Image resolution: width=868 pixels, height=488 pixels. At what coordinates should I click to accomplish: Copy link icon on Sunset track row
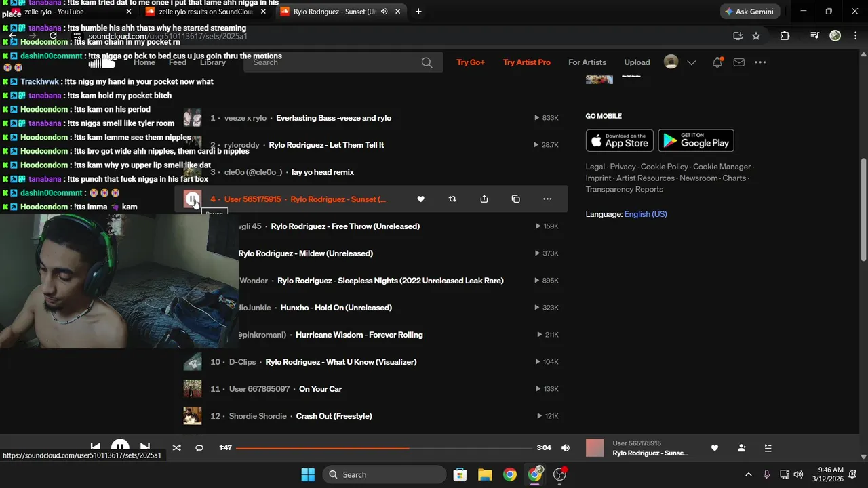pos(515,199)
